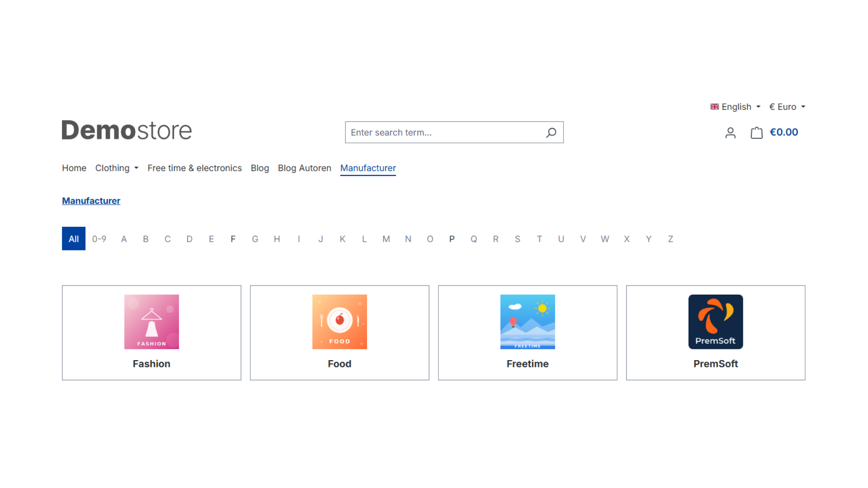Click the Fashion manufacturer name
868x488 pixels.
click(x=151, y=364)
